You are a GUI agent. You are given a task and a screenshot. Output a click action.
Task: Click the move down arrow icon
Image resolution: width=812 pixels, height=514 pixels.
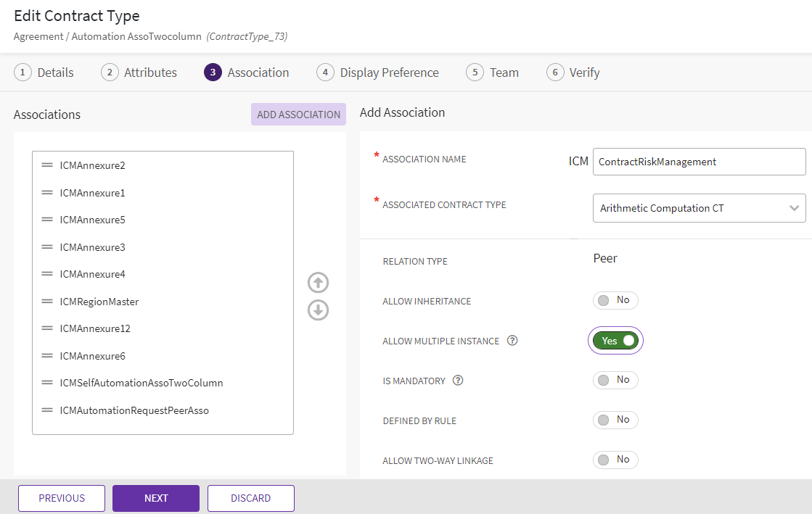tap(318, 310)
